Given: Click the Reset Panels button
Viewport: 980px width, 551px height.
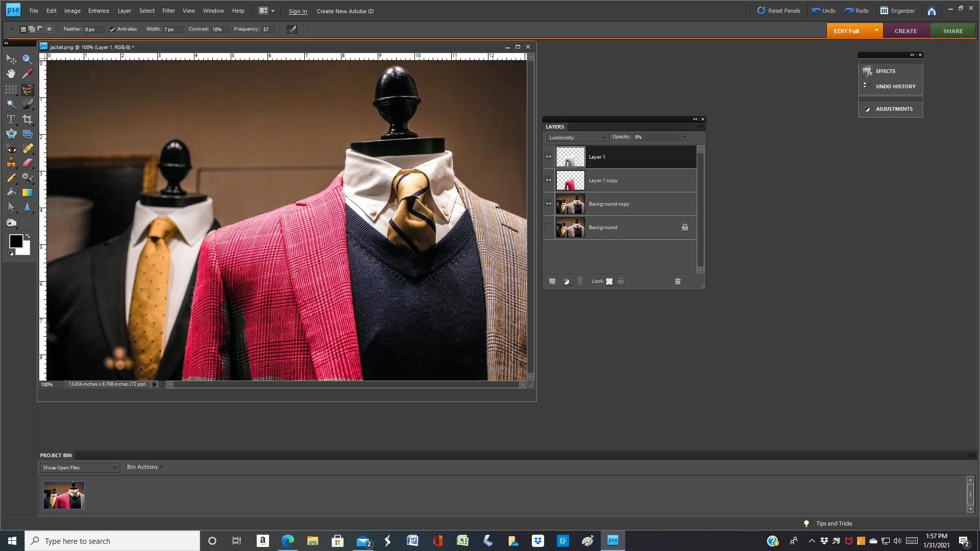Looking at the screenshot, I should [x=778, y=11].
